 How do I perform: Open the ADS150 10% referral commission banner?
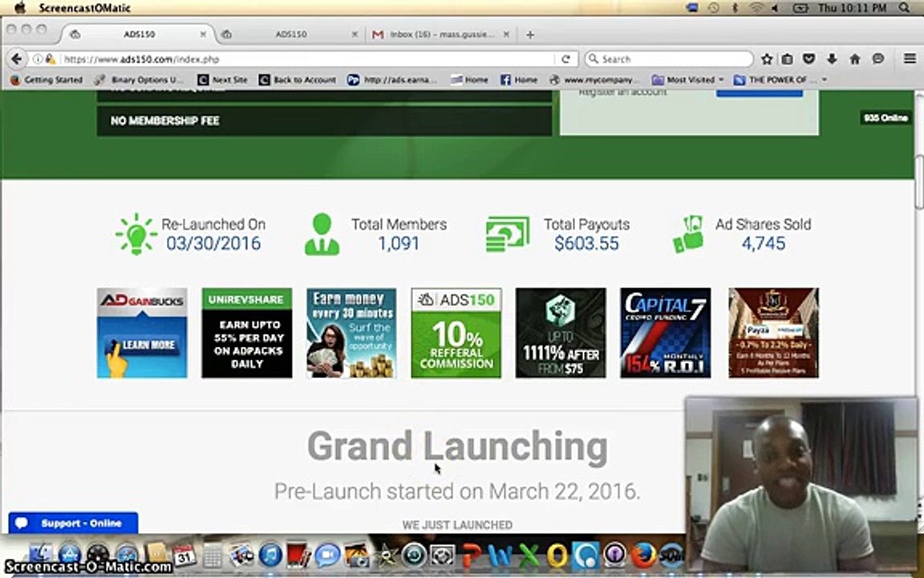point(456,333)
